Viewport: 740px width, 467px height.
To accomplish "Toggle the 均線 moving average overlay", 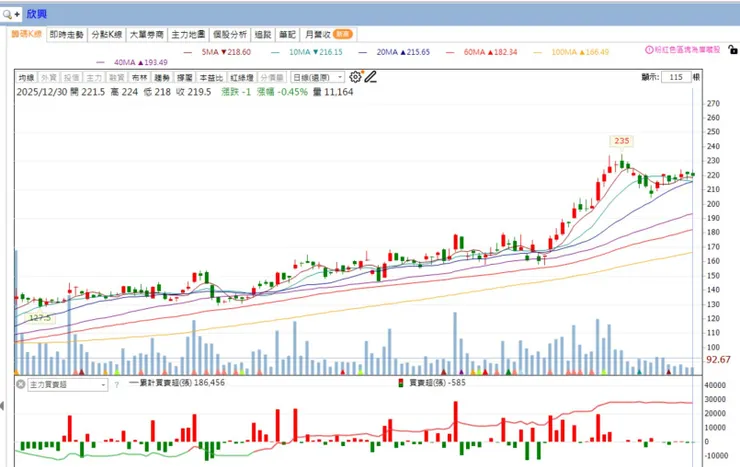I will pyautogui.click(x=26, y=77).
